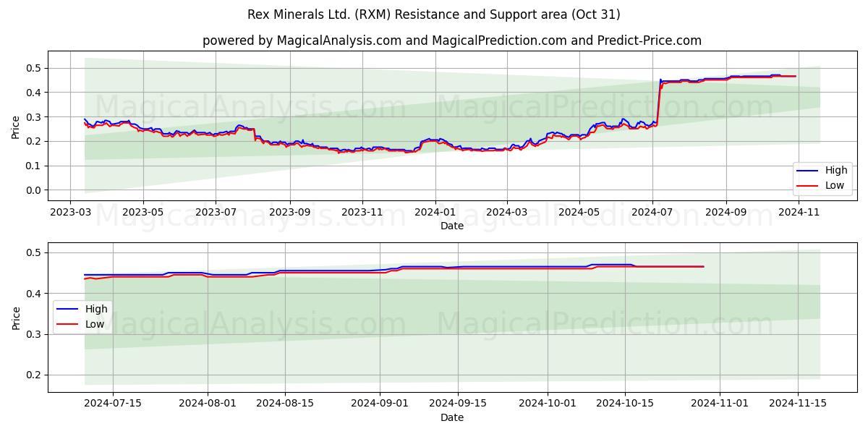Click the '0.5' y-axis tick on upper chart

point(35,68)
